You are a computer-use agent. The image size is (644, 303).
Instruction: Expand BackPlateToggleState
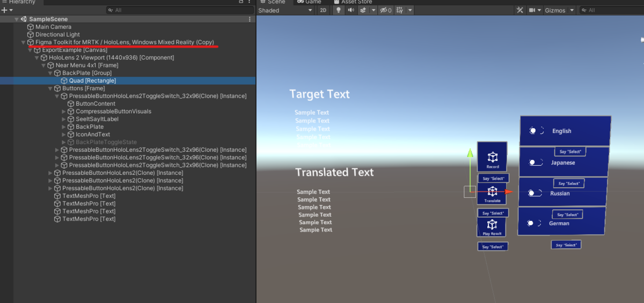click(x=64, y=142)
